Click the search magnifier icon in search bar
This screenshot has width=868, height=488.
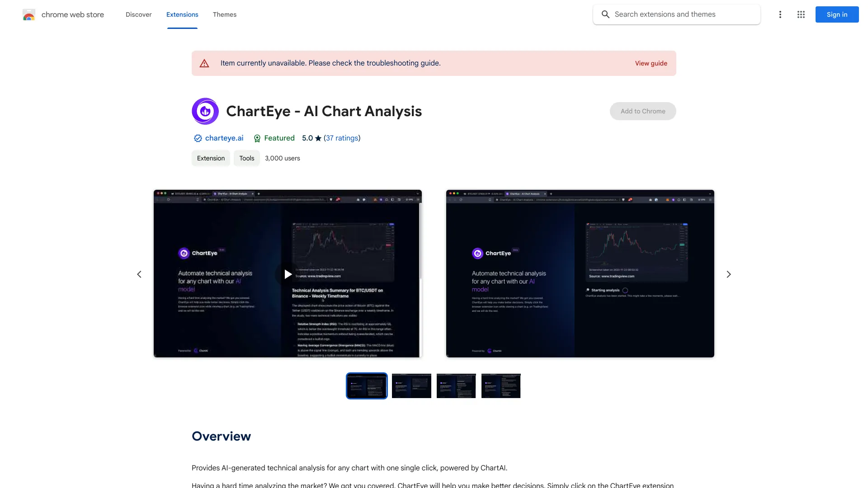tap(606, 14)
